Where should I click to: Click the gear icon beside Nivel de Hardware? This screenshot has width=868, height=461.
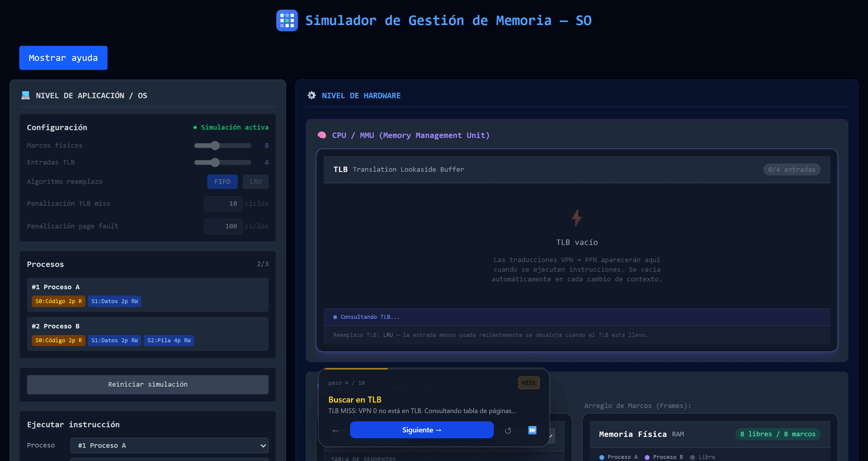(x=312, y=96)
